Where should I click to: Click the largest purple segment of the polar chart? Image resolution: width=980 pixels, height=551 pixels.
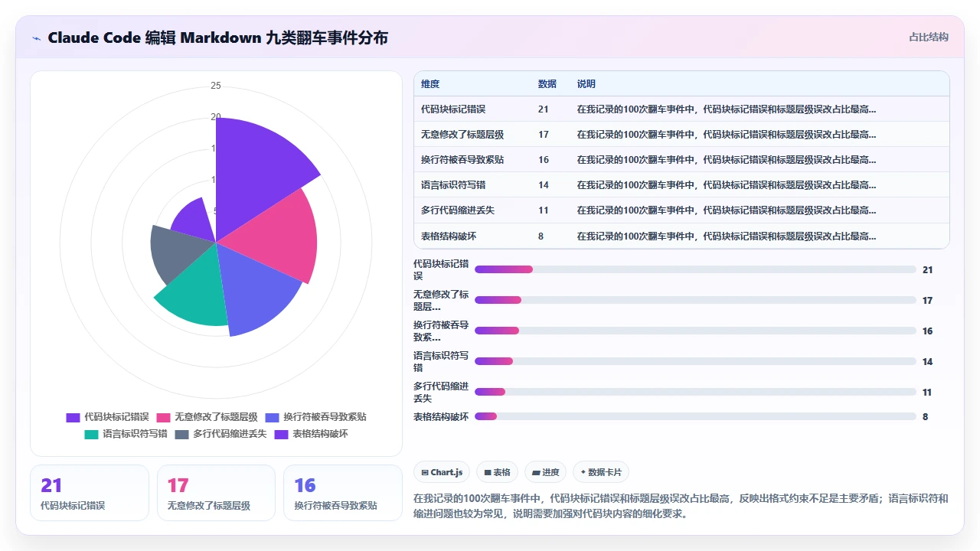point(256,172)
